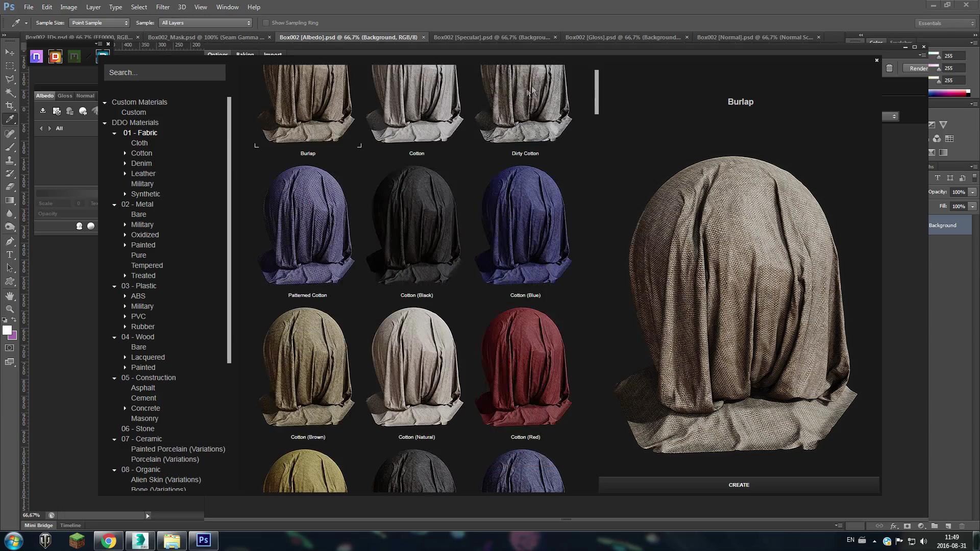Swap foreground and background colors

[14, 320]
